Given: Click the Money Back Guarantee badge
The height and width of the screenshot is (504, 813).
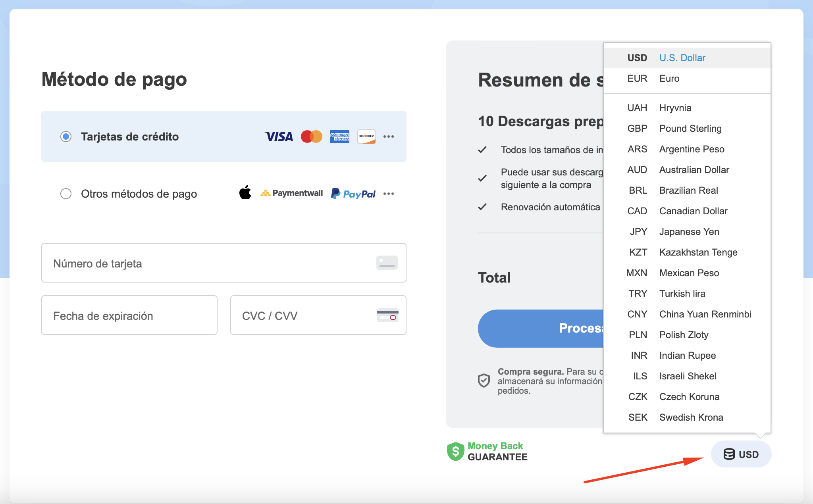Looking at the screenshot, I should click(x=487, y=451).
